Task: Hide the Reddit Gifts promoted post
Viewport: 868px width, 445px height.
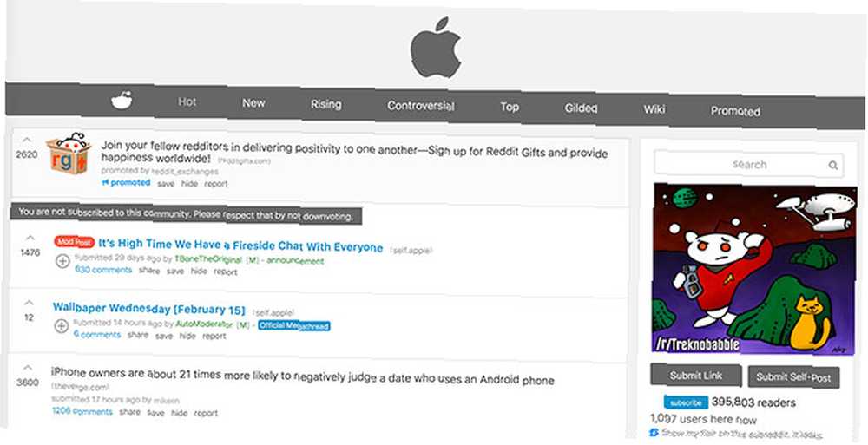Action: coord(189,184)
